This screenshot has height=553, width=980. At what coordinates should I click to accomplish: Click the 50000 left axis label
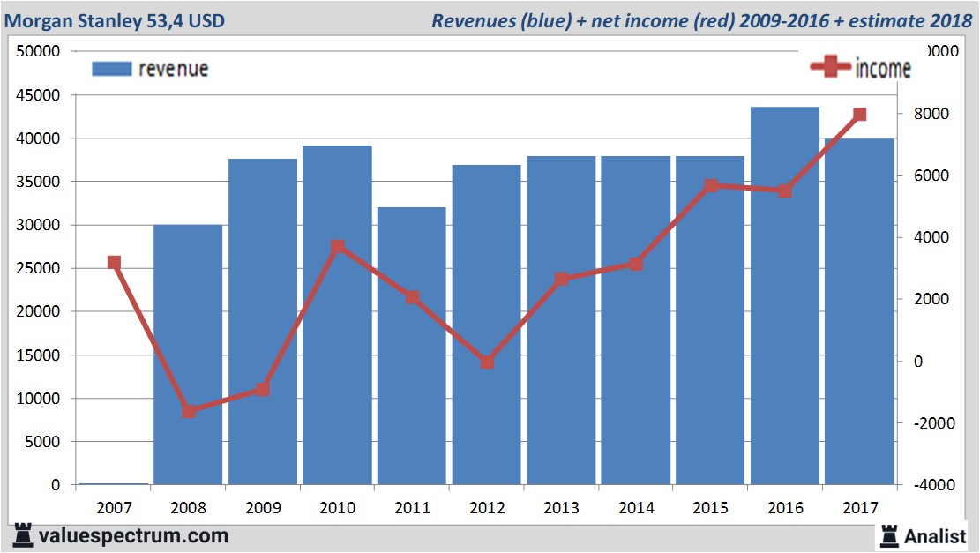click(38, 51)
